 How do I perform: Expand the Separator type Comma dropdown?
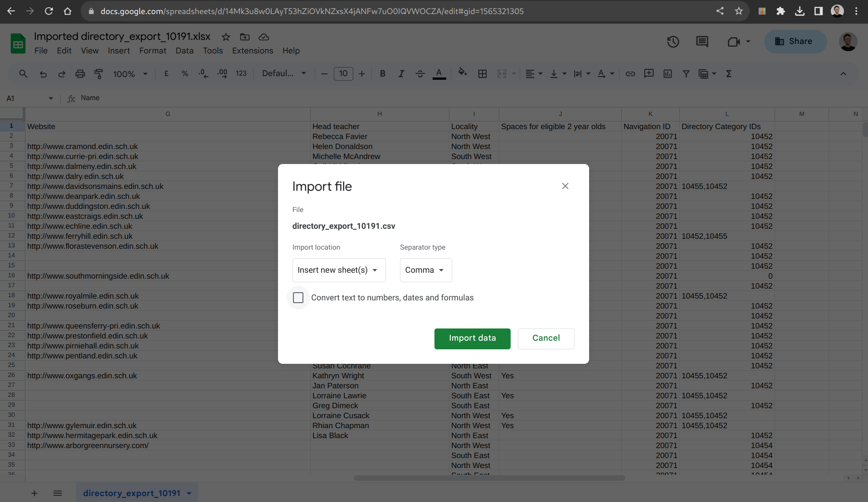[x=425, y=270]
